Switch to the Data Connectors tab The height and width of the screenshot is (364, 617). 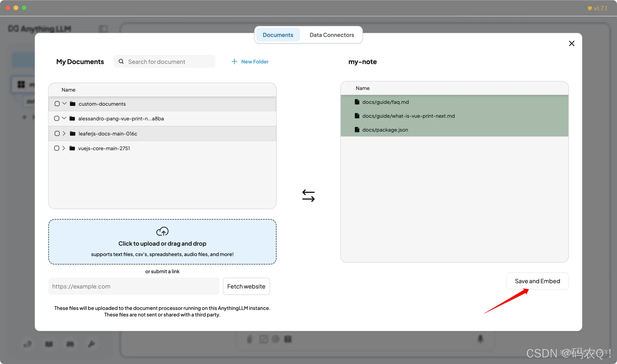pos(332,35)
